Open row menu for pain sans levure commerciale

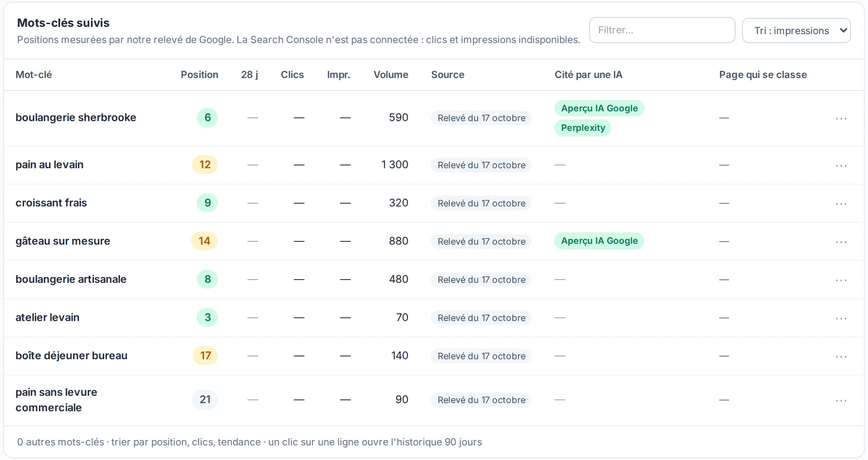(841, 400)
